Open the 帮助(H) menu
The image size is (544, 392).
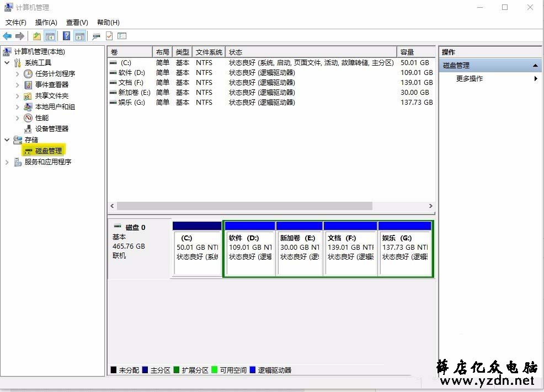[x=108, y=23]
